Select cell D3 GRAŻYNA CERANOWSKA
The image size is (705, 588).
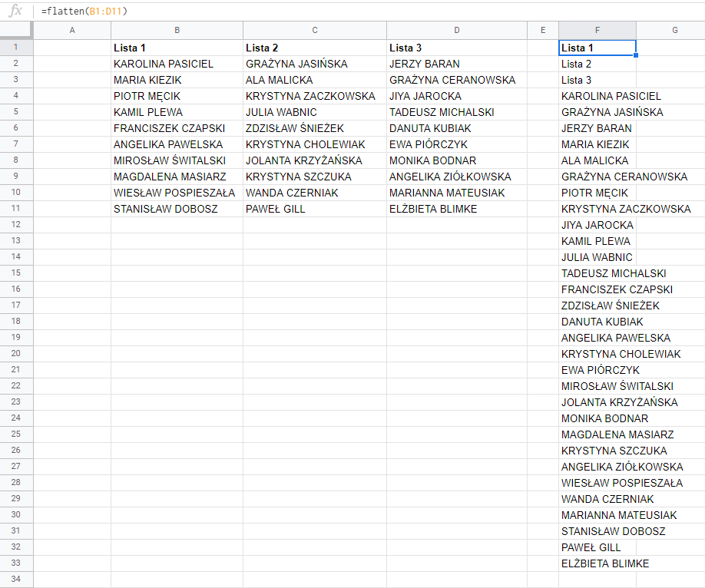457,80
